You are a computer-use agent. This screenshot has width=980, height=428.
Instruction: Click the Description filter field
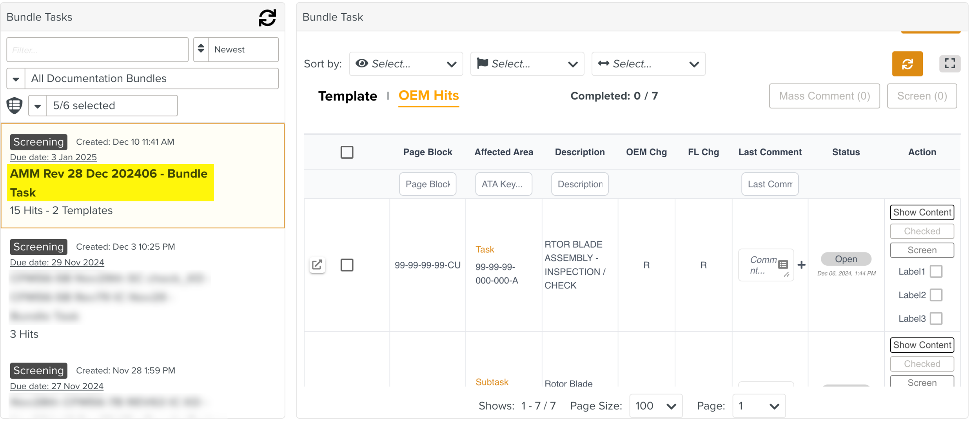[579, 184]
